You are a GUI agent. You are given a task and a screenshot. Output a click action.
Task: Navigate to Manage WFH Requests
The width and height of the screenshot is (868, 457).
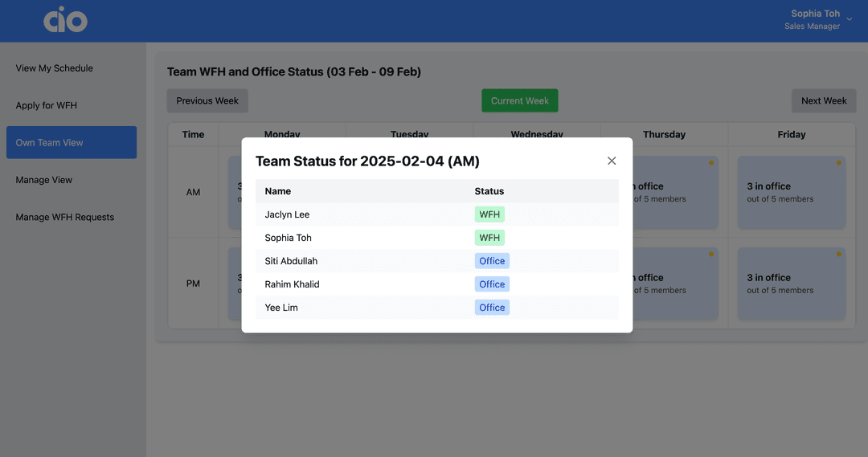(65, 217)
